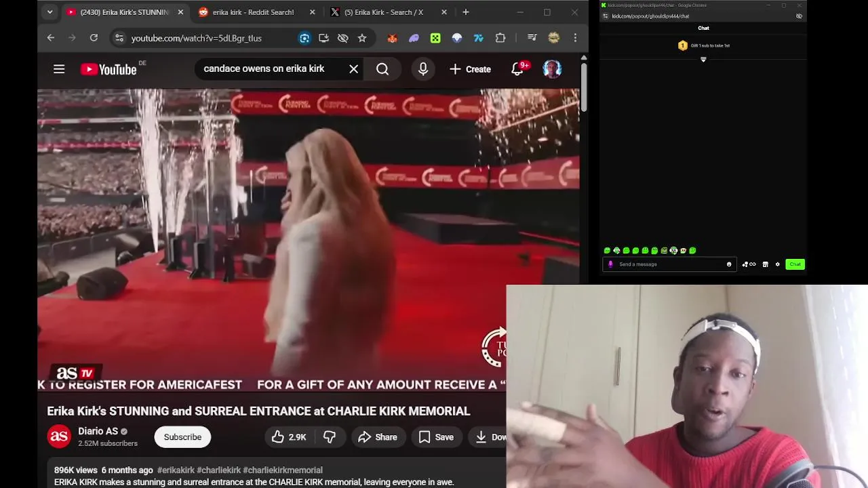Open media controls in Chrome toolbar
The height and width of the screenshot is (488, 868).
[532, 38]
